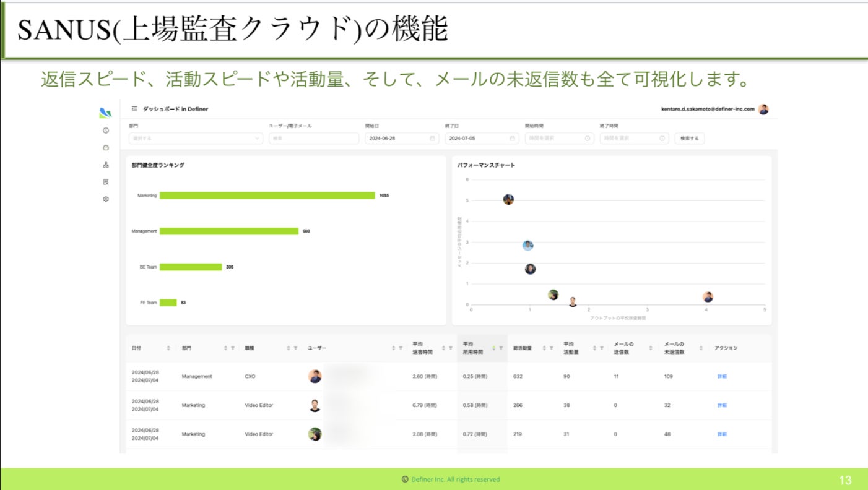Open the 終了日 date picker showing 2024-07-05

point(482,139)
